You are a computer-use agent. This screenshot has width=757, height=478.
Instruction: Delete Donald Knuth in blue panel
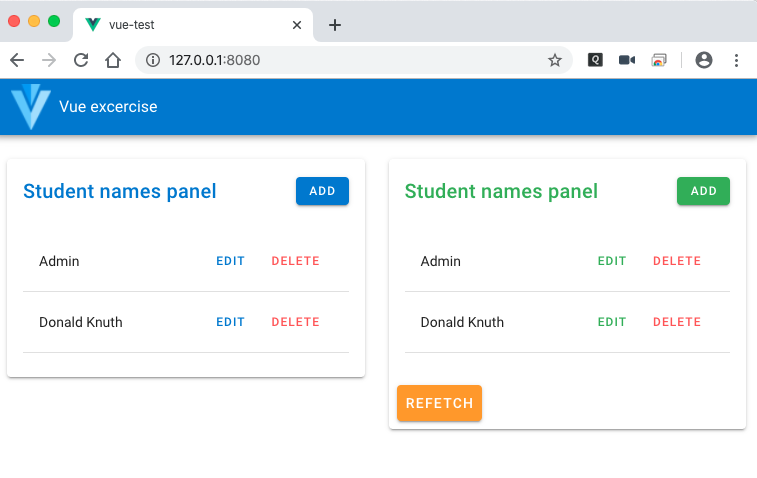(295, 322)
